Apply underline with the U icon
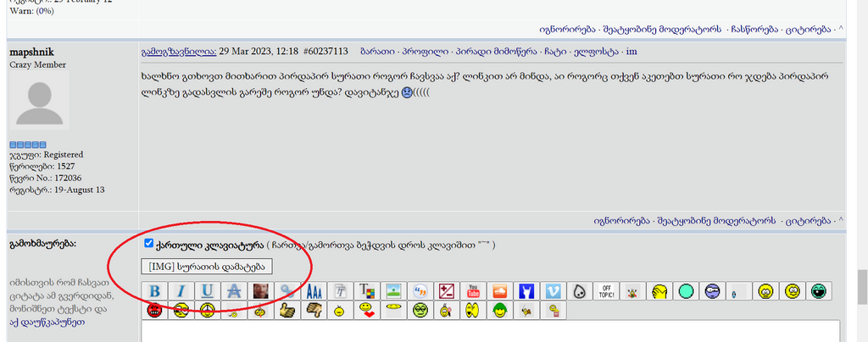Image resolution: width=868 pixels, height=342 pixels. tap(208, 291)
